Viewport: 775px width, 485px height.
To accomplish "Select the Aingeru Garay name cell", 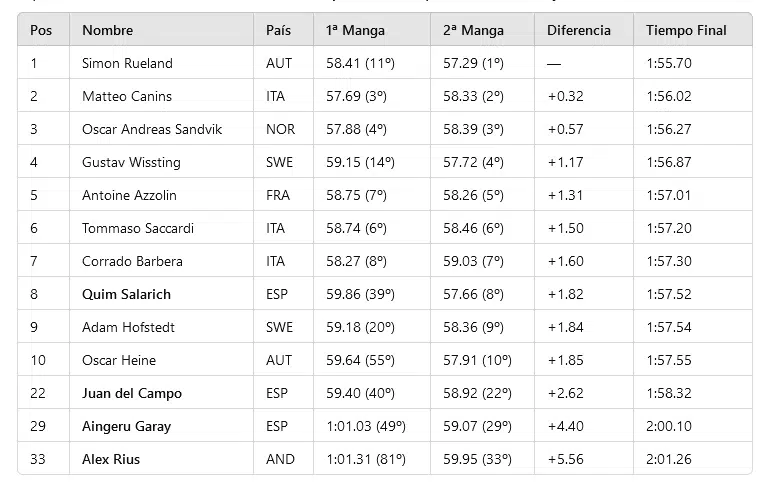I will coord(126,426).
